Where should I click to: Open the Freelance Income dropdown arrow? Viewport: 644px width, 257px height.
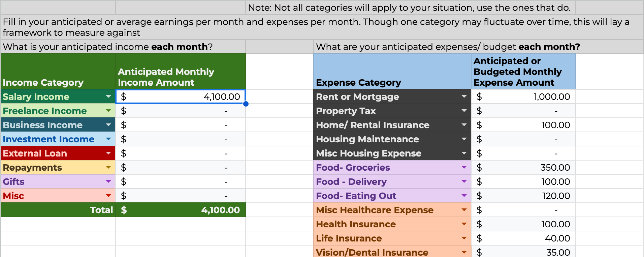click(x=108, y=111)
